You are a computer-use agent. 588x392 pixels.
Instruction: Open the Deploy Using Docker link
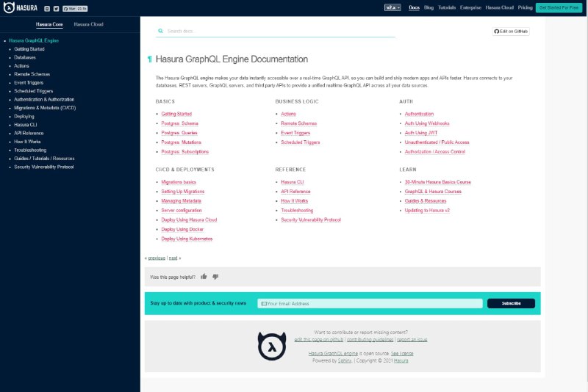pos(182,229)
